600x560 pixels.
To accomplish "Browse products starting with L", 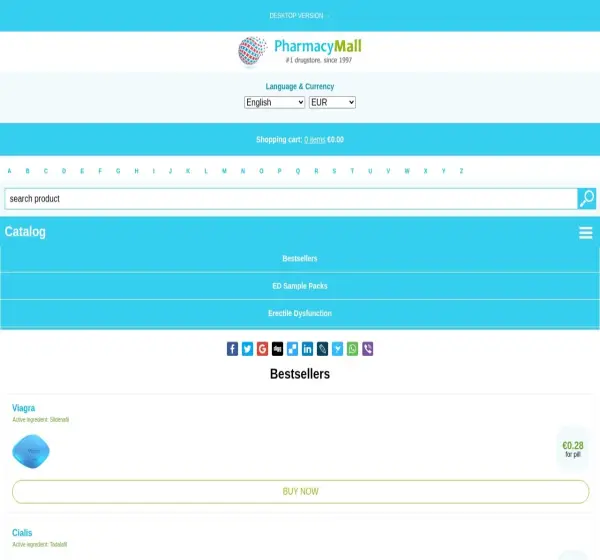I will coord(206,171).
